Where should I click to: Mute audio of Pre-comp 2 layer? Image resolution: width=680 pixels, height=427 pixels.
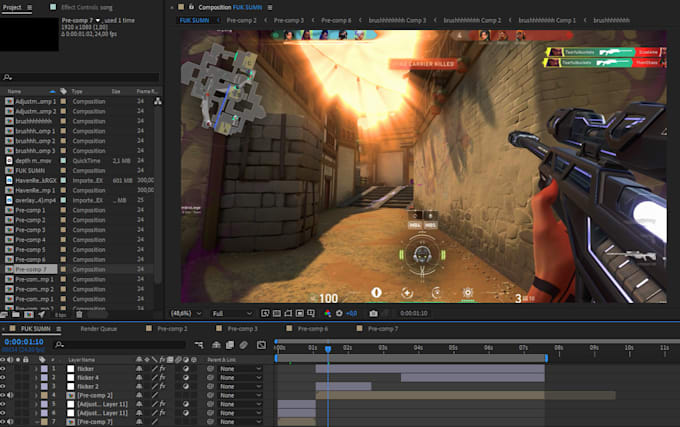tap(10, 395)
